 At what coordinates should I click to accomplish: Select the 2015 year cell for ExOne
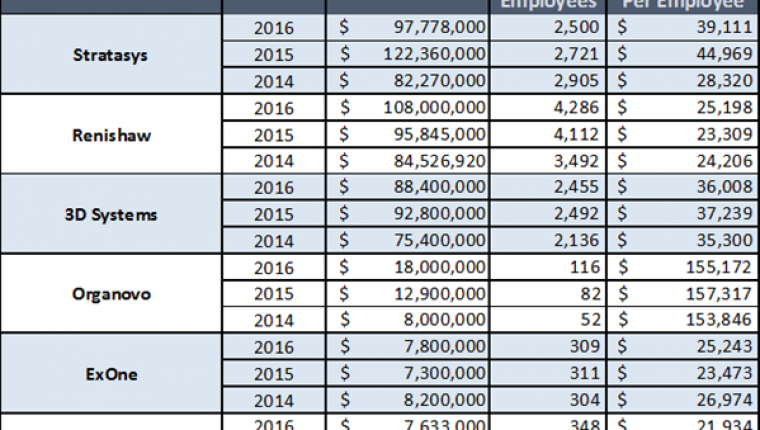click(274, 373)
